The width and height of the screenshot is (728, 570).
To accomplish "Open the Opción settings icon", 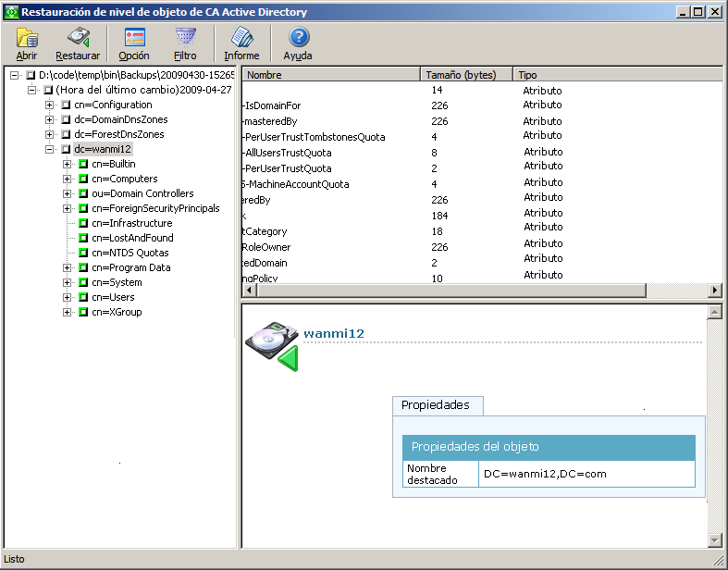I will tap(134, 38).
